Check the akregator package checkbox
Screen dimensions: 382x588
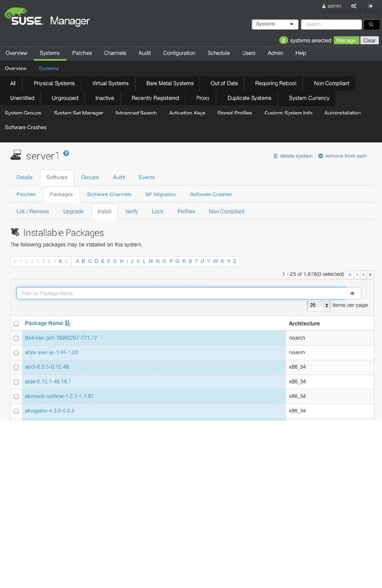click(16, 411)
